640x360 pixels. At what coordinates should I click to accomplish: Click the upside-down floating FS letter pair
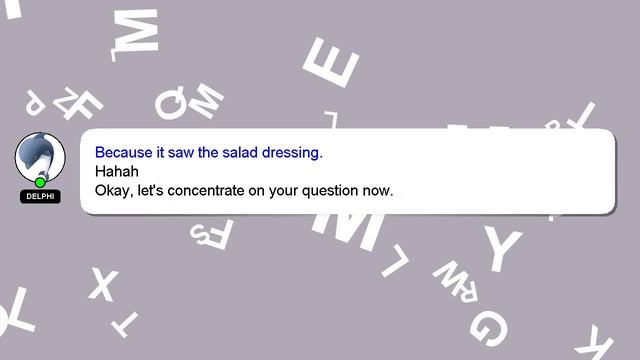click(x=211, y=234)
